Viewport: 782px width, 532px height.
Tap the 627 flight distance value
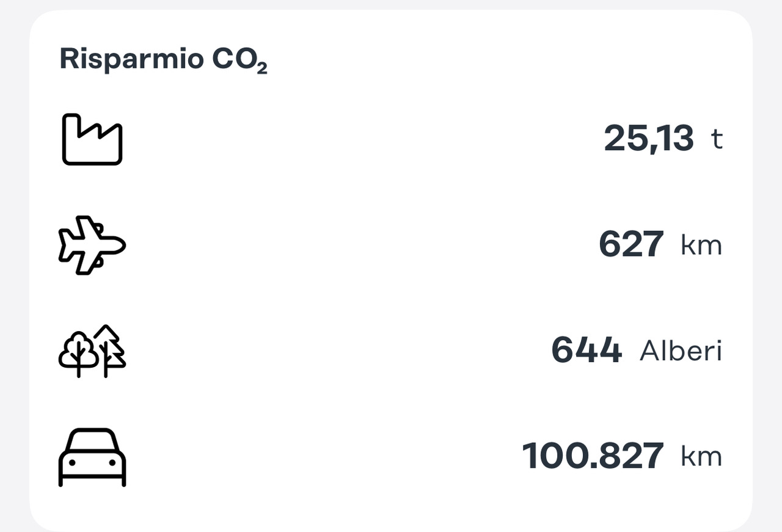[x=631, y=244]
